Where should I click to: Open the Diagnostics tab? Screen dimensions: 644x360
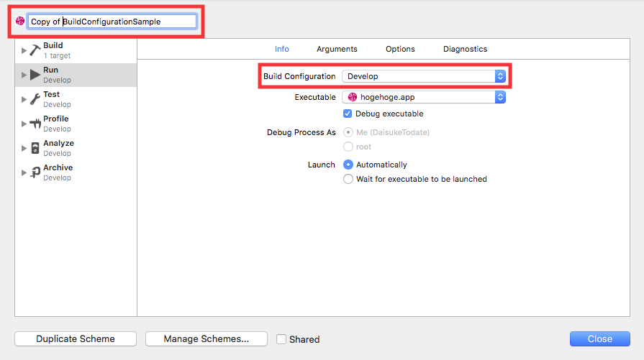pyautogui.click(x=465, y=49)
